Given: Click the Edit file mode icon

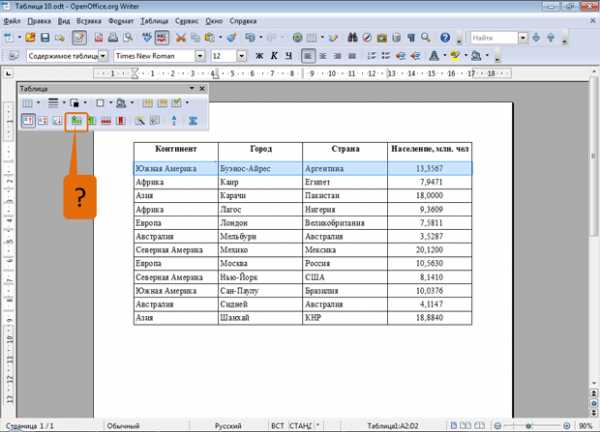Looking at the screenshot, I should click(x=79, y=37).
